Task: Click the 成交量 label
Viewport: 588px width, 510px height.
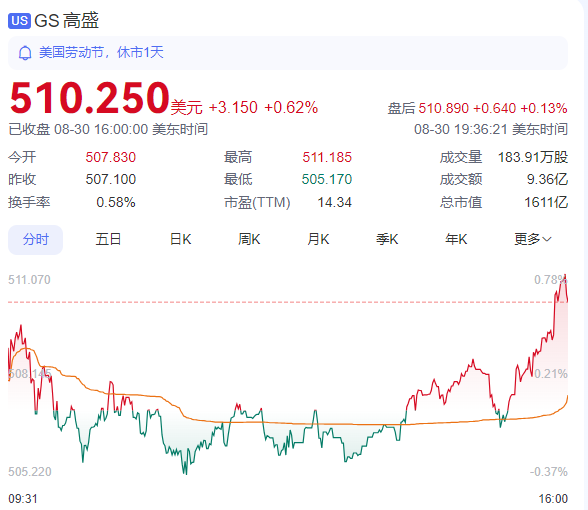Action: click(461, 157)
